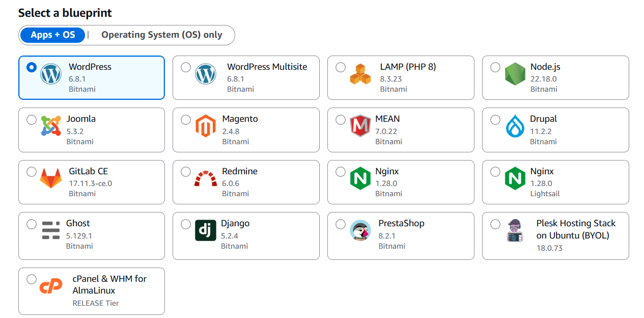Viewport: 644px width, 318px height.
Task: Click the cPanel orange cP icon
Action: tap(51, 286)
